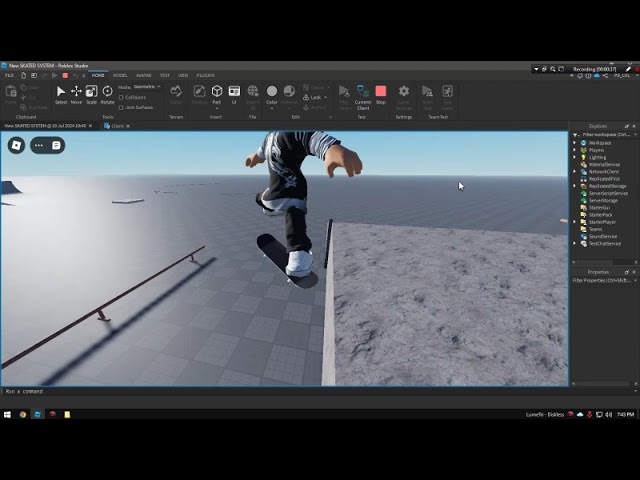This screenshot has width=640, height=480.
Task: Expand the Lighting node
Action: 575,157
